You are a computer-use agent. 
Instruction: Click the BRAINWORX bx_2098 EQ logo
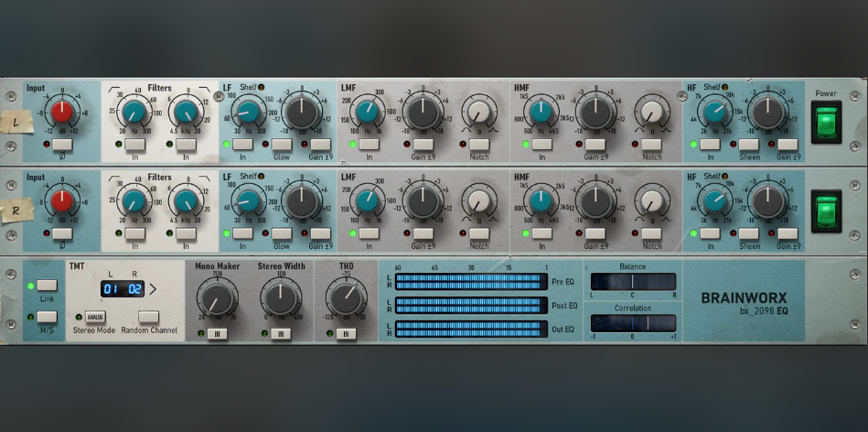[744, 304]
